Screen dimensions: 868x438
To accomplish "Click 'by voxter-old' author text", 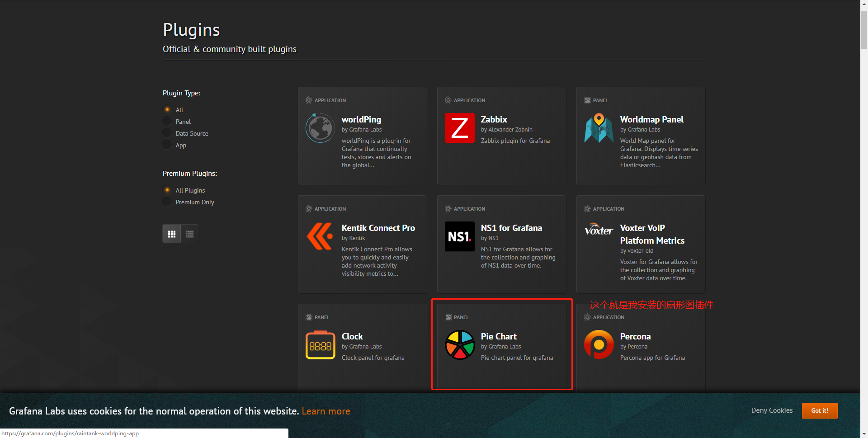I will pos(637,251).
